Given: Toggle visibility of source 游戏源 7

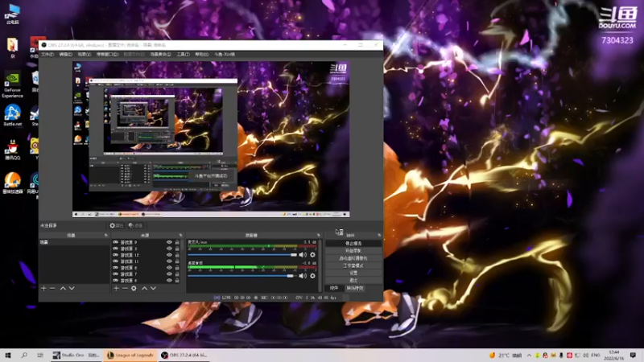Looking at the screenshot, I should click(169, 274).
